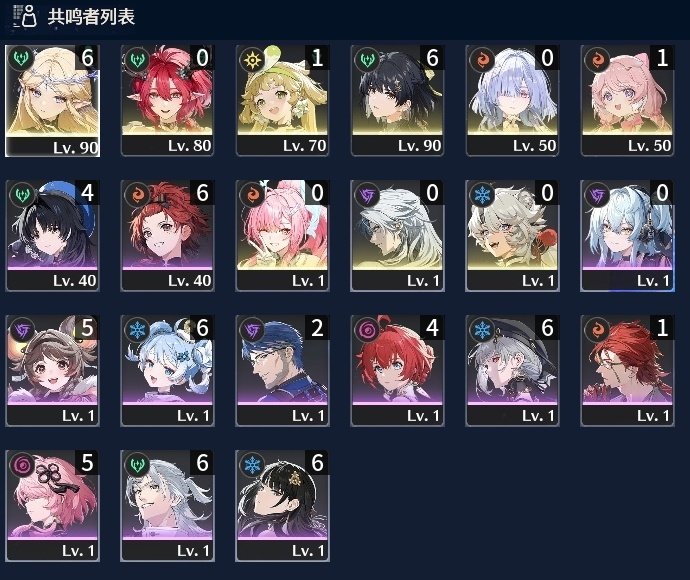The image size is (690, 580).
Task: Click the snowflake icon on curly grey-haired character
Action: pyautogui.click(x=483, y=194)
